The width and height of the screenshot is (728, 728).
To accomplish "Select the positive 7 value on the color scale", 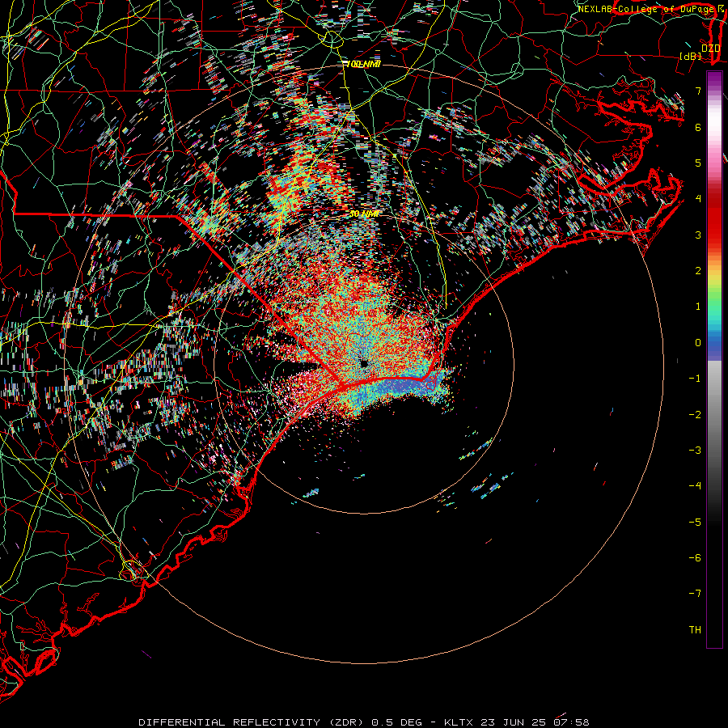I will (x=698, y=91).
